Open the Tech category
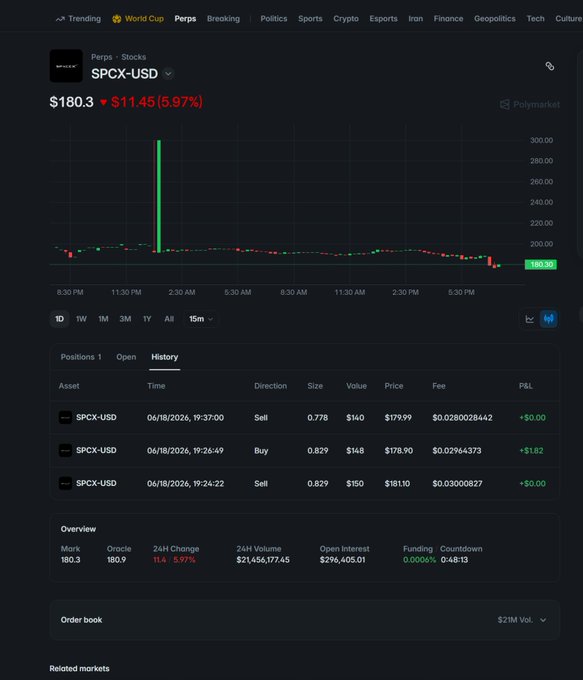This screenshot has width=583, height=680. point(535,19)
